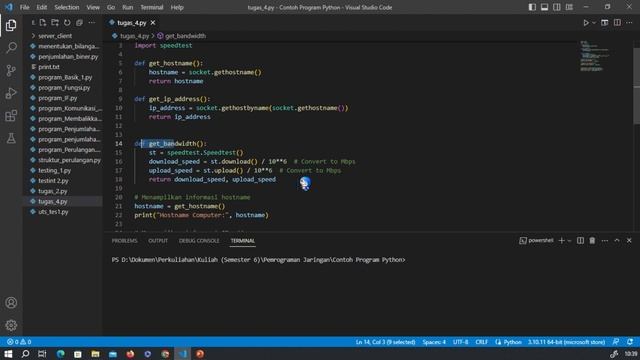Open the Help menu
This screenshot has height=360, width=640.
(x=177, y=7)
